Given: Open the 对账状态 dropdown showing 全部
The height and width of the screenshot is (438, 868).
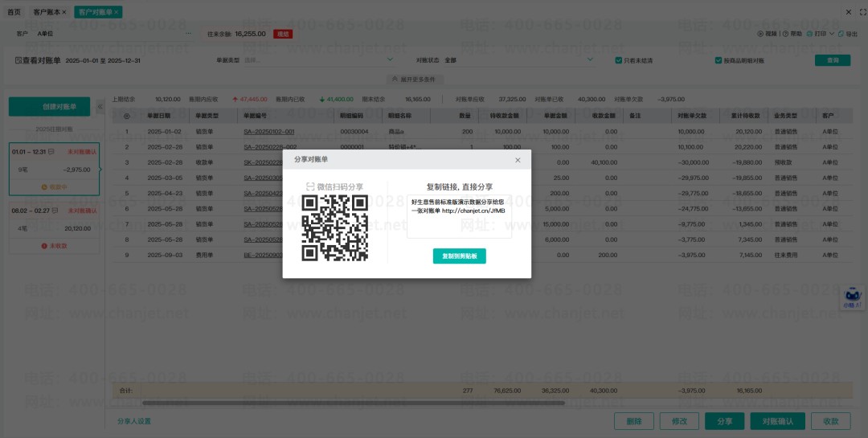Looking at the screenshot, I should pyautogui.click(x=518, y=59).
